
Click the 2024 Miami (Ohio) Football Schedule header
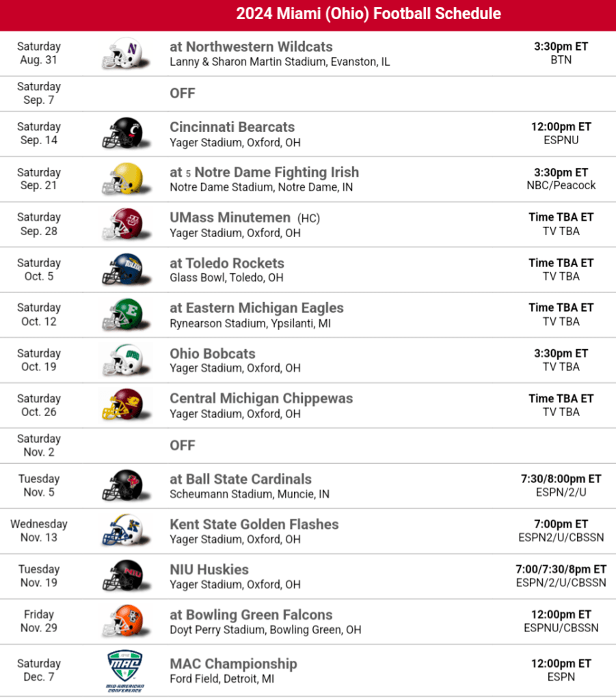point(369,14)
